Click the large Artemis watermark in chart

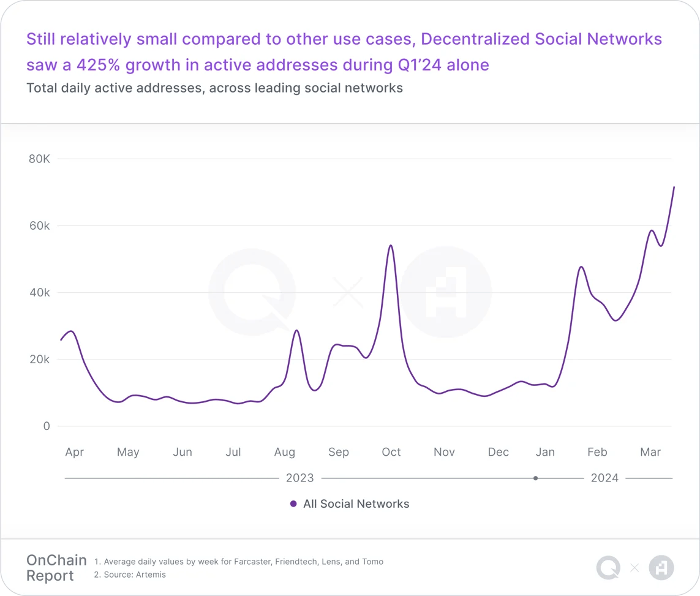446,292
